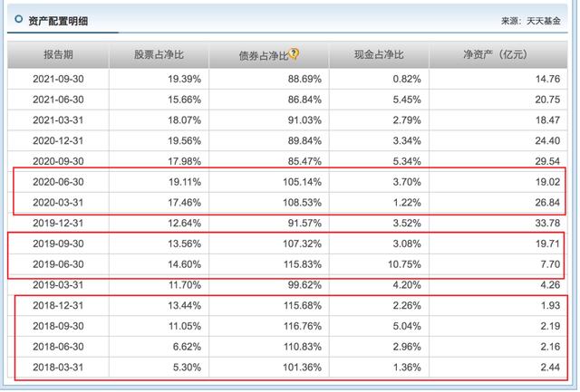This screenshot has height=392, width=580.
Task: Click the 19.56% stock ratio value
Action: tap(185, 140)
